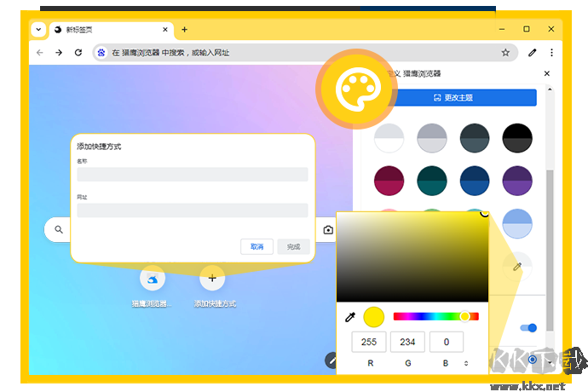This screenshot has height=392, width=588.
Task: Edit the R value field 255
Action: 369,342
